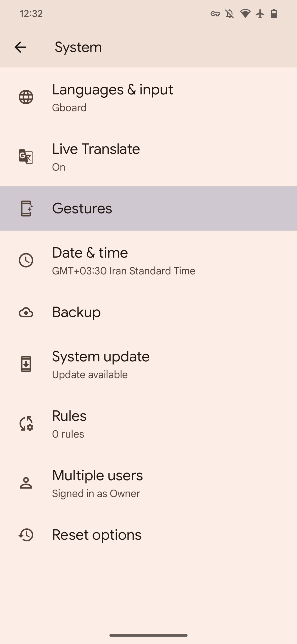The height and width of the screenshot is (644, 297).
Task: Tap the Reset options history icon
Action: point(26,535)
